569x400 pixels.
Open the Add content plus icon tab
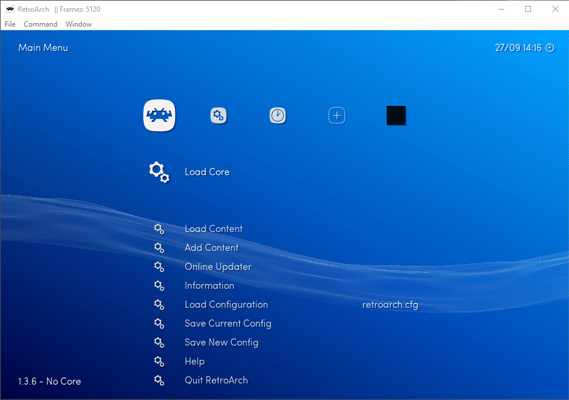pyautogui.click(x=337, y=115)
